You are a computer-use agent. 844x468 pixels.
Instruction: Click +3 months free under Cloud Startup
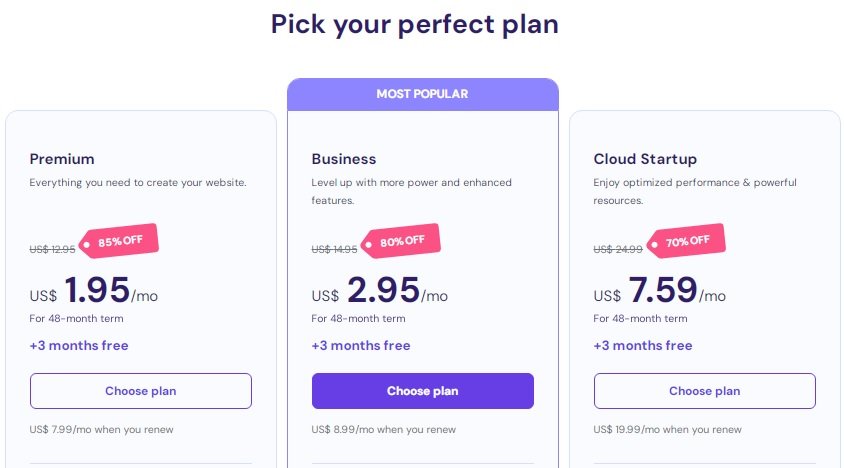tap(643, 346)
